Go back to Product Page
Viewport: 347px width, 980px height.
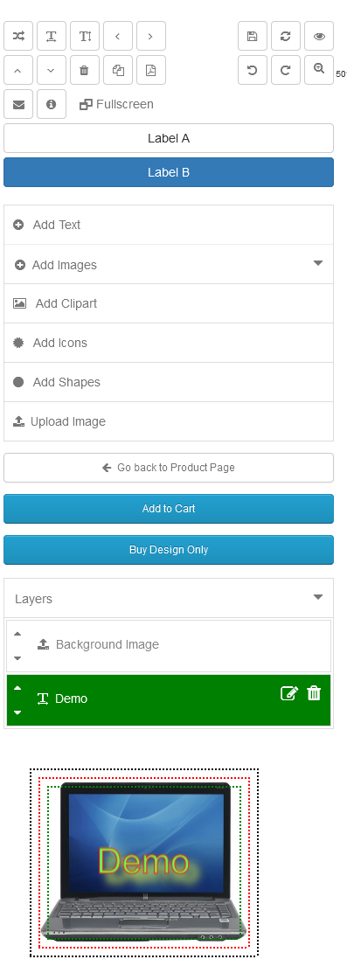tap(169, 468)
